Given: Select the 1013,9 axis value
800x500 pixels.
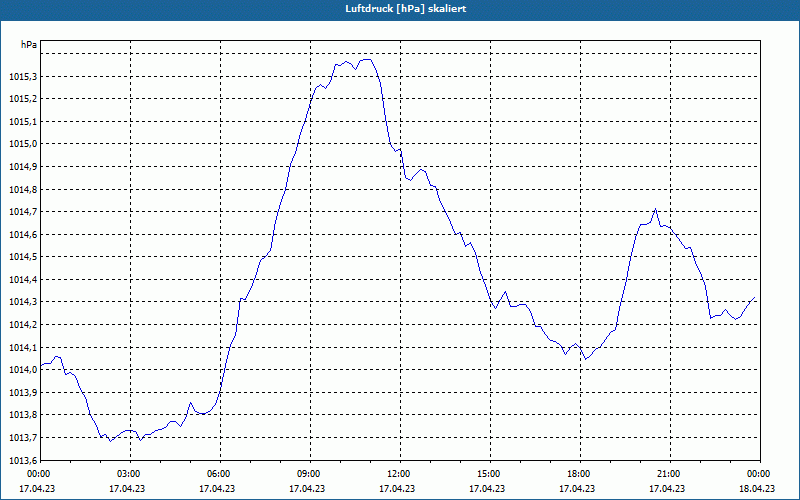Looking at the screenshot, I should click(23, 392).
